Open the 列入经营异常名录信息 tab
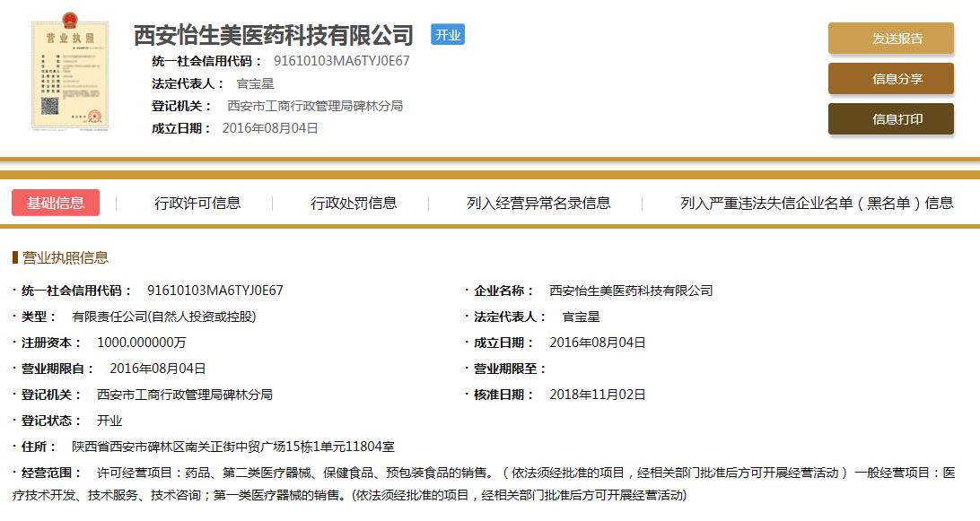Screen dimensions: 980x521 tap(538, 203)
